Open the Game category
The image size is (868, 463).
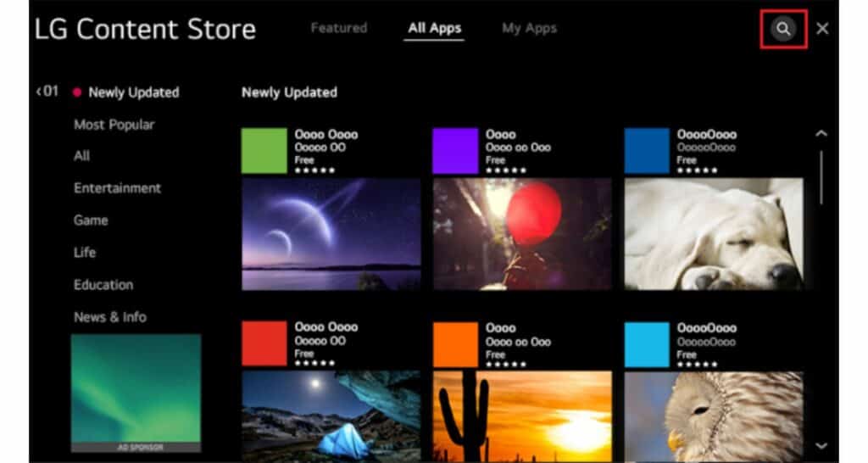click(x=91, y=220)
